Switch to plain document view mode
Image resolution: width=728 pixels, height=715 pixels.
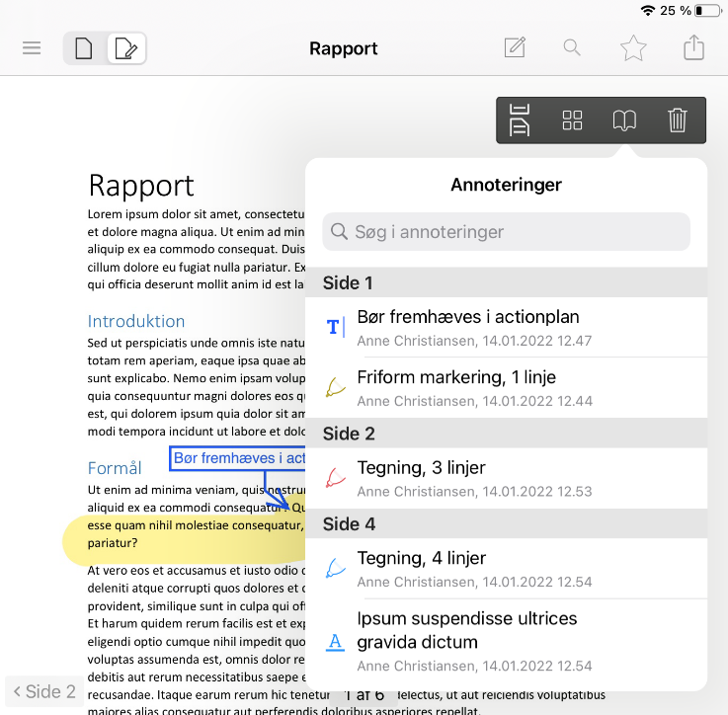(84, 48)
